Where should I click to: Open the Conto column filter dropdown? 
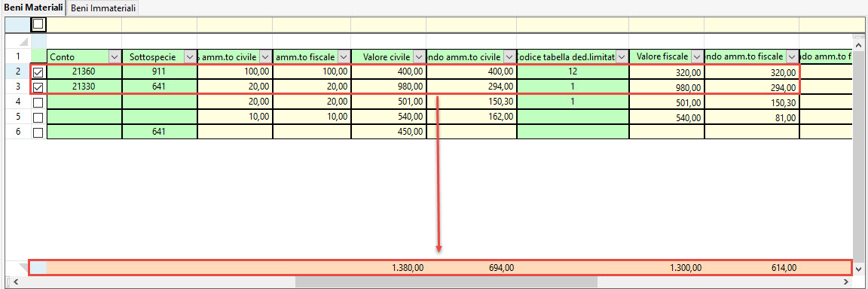[x=115, y=56]
